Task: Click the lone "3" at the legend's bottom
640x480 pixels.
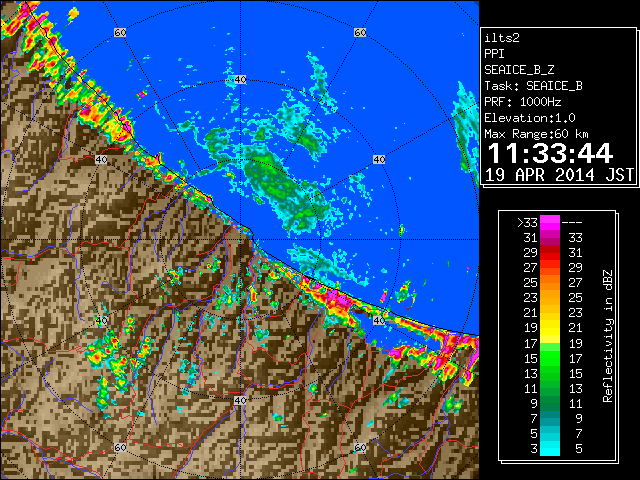Action: click(534, 449)
